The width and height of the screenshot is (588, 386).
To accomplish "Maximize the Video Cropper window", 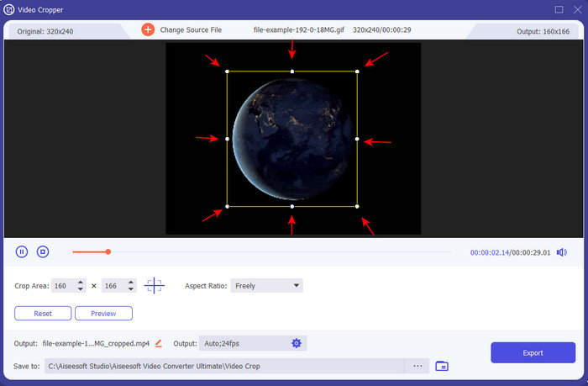I will click(559, 9).
